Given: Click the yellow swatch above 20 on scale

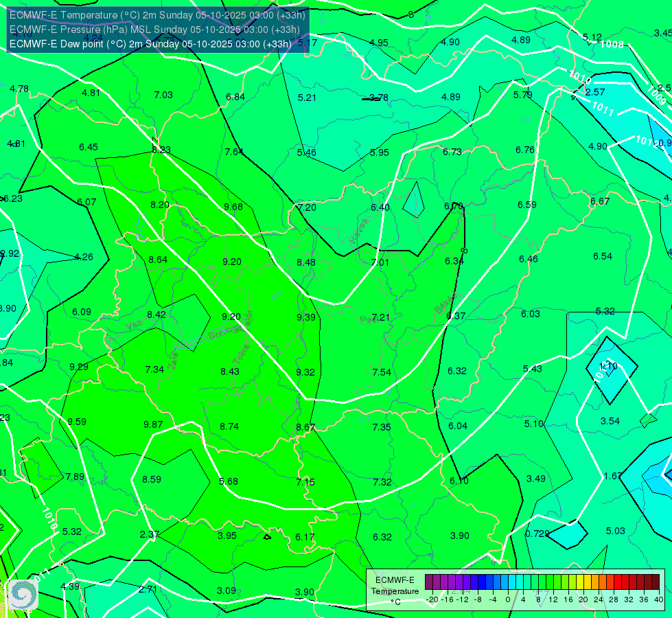Looking at the screenshot, I should 580,582.
